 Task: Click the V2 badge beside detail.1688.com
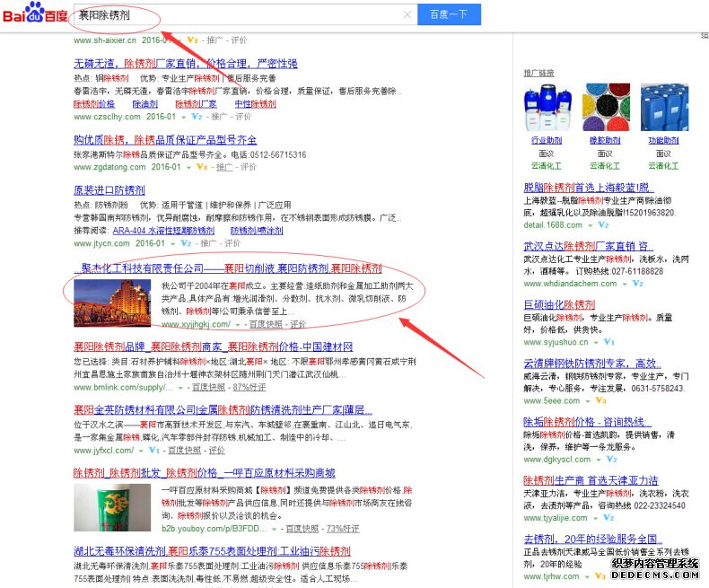[x=603, y=224]
